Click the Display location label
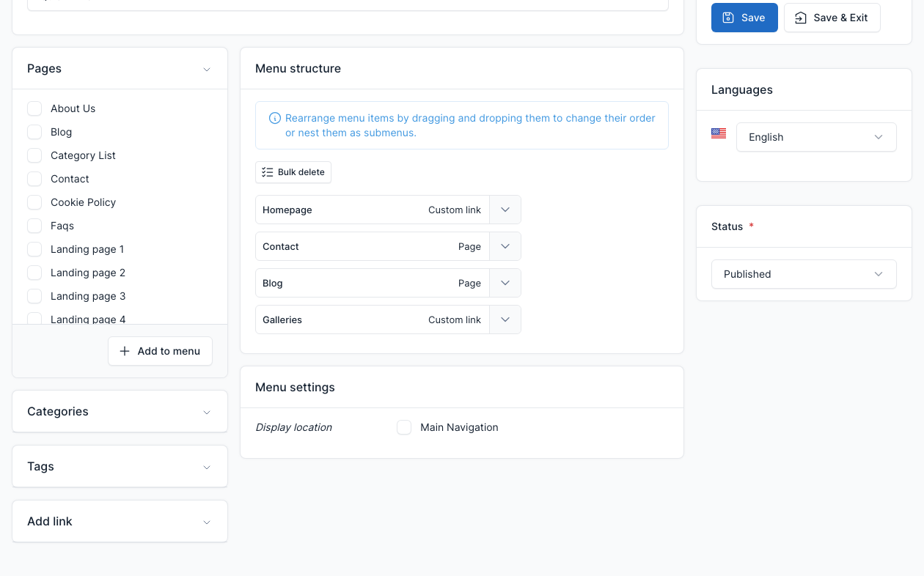 click(293, 427)
